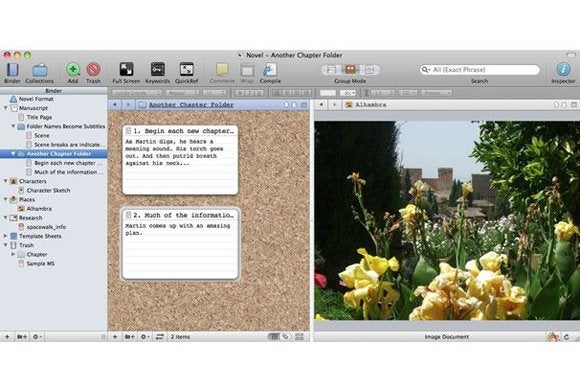Open zoom percentage dropdown in format bar
The height and width of the screenshot is (388, 580).
[x=348, y=93]
